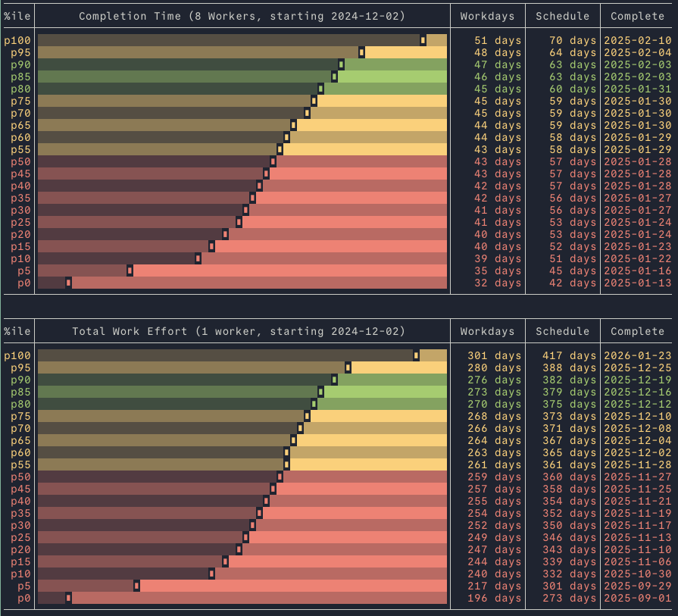The width and height of the screenshot is (678, 616).
Task: Click the '60 days' schedule value
Action: tap(573, 89)
